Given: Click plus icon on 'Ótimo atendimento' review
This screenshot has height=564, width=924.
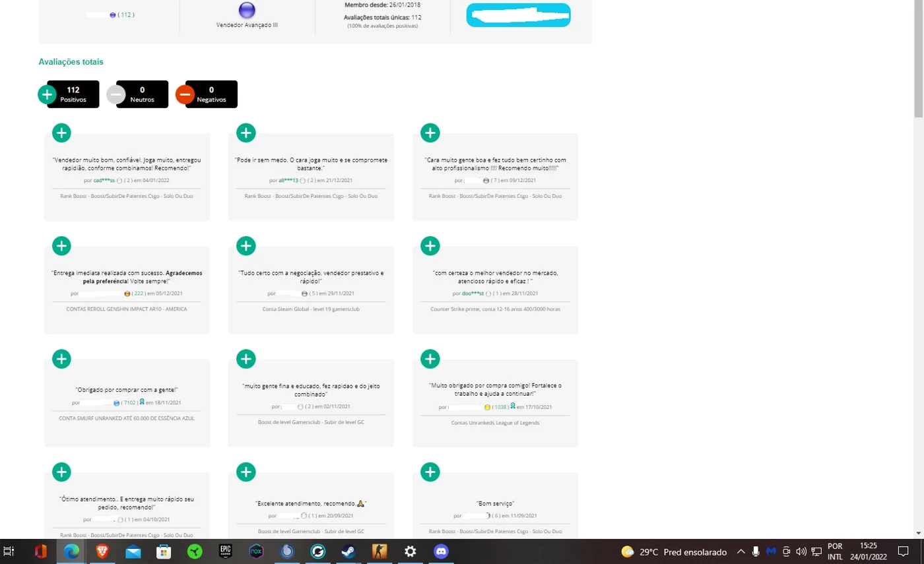Looking at the screenshot, I should pyautogui.click(x=61, y=472).
